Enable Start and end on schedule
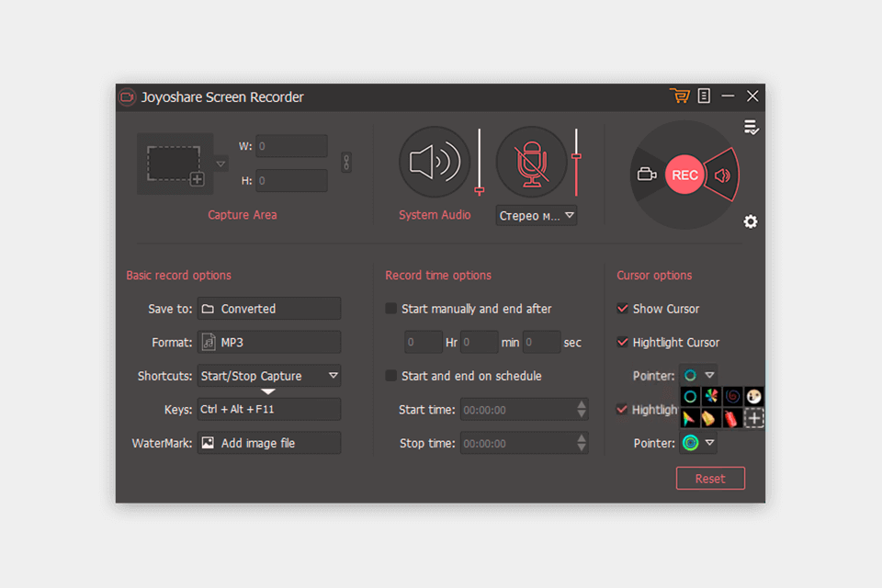 (x=390, y=376)
